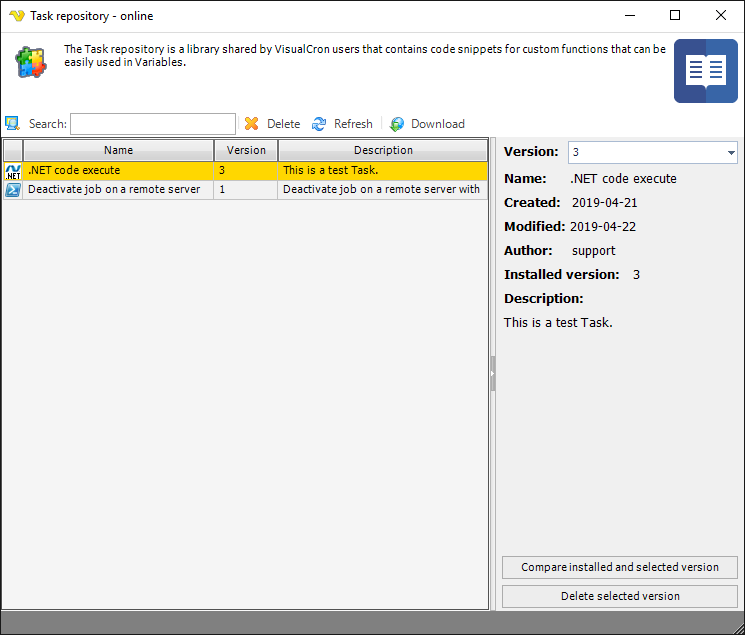Select Deactivate job on a remote server row
Screen dimensions: 745x635
point(114,190)
